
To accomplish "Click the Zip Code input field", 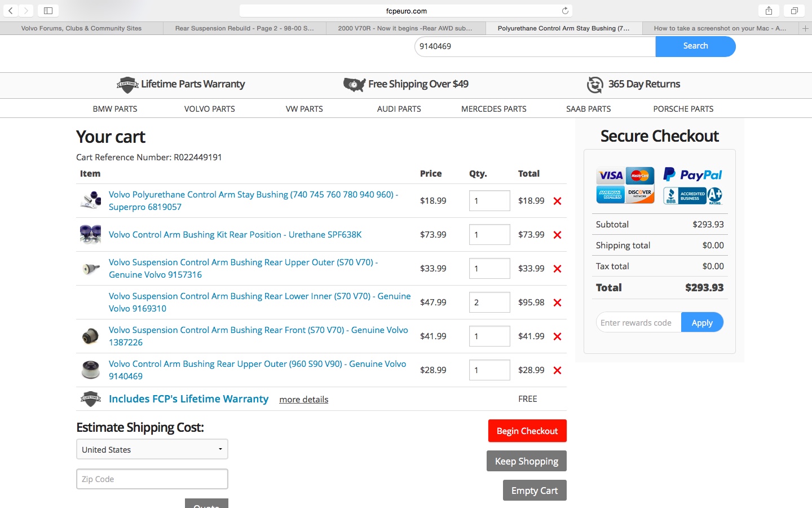I will coord(152,479).
